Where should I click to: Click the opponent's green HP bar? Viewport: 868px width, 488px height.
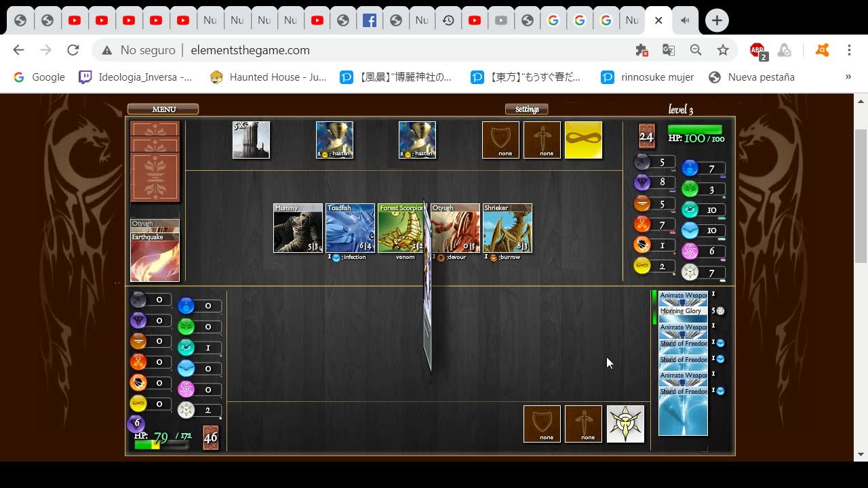[695, 129]
